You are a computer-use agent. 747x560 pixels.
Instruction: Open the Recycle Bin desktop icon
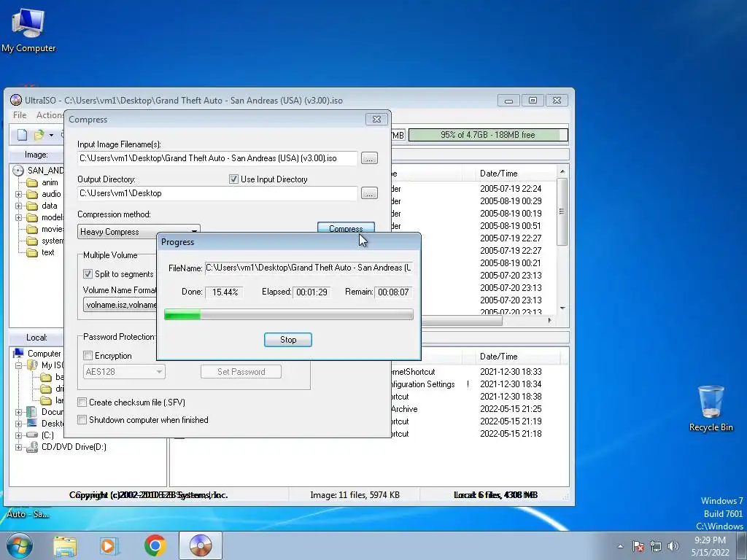pos(711,408)
